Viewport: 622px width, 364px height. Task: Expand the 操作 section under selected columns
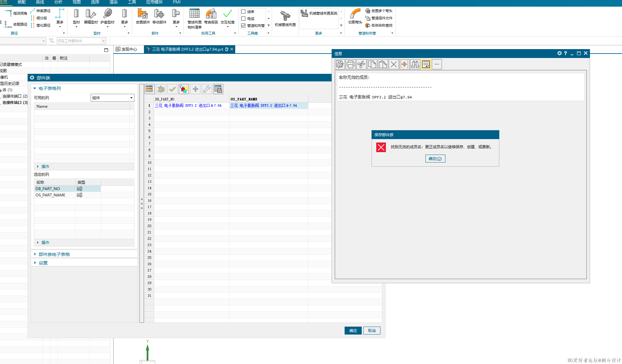coord(84,243)
